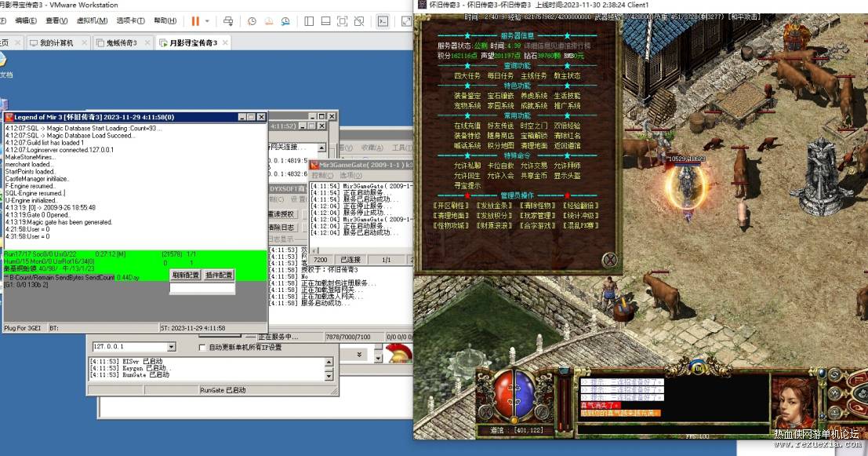
Task: Open the 选项卡(T) menu
Action: [131, 20]
